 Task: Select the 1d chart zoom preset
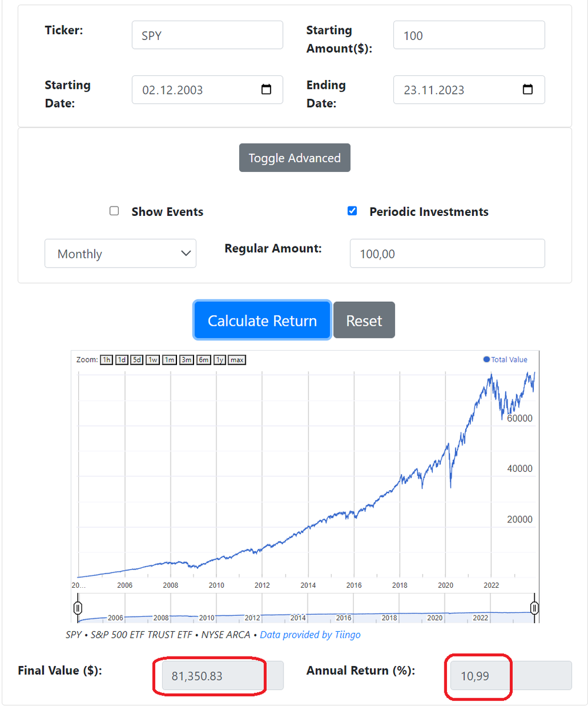pyautogui.click(x=121, y=359)
